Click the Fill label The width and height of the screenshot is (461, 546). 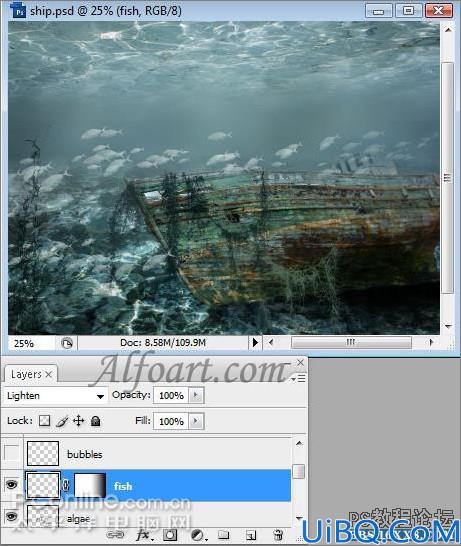[143, 421]
